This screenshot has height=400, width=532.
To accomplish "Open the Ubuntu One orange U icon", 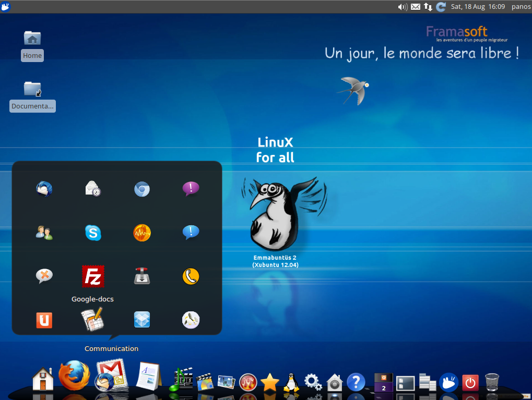I will coord(44,320).
